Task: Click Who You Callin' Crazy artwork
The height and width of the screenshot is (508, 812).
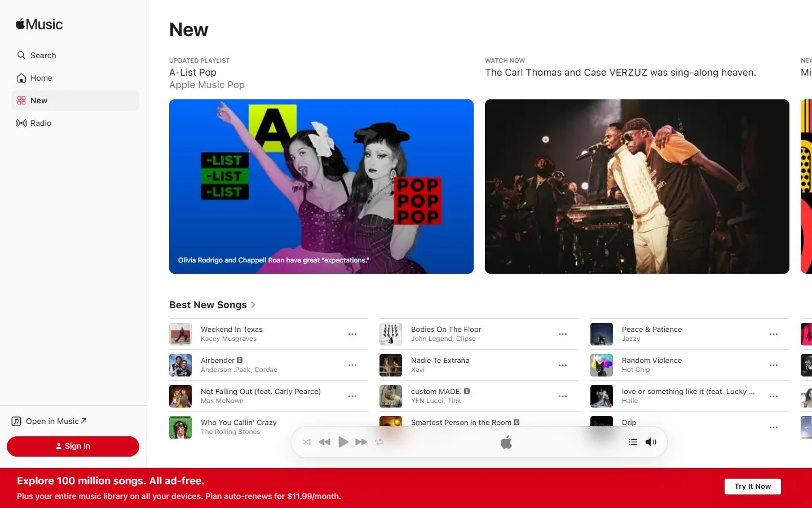Action: pyautogui.click(x=180, y=427)
